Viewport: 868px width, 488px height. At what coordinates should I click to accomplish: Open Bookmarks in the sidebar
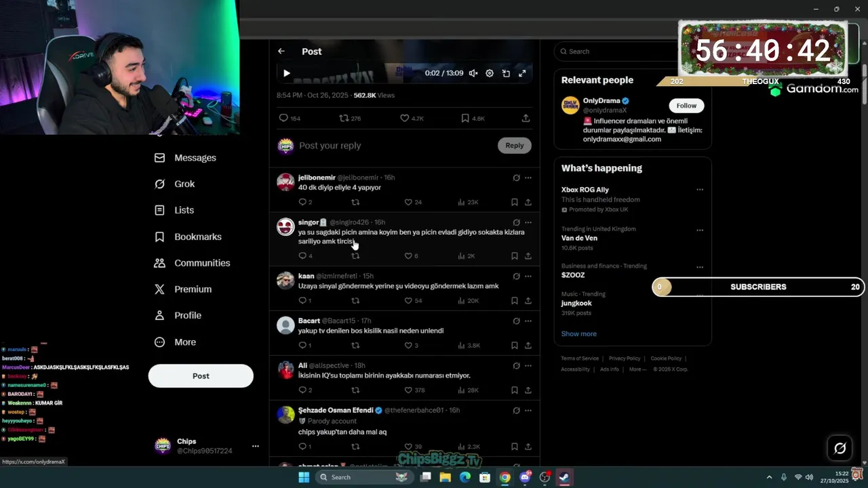tap(188, 237)
